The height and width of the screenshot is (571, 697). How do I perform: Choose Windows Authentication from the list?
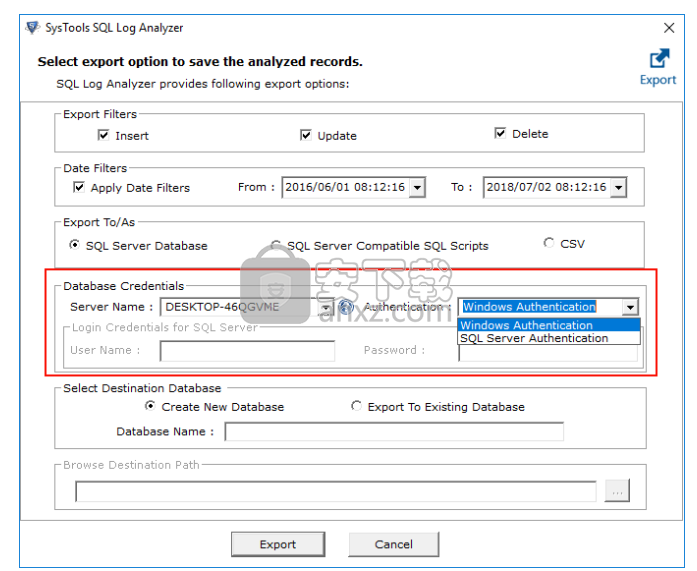(x=549, y=325)
